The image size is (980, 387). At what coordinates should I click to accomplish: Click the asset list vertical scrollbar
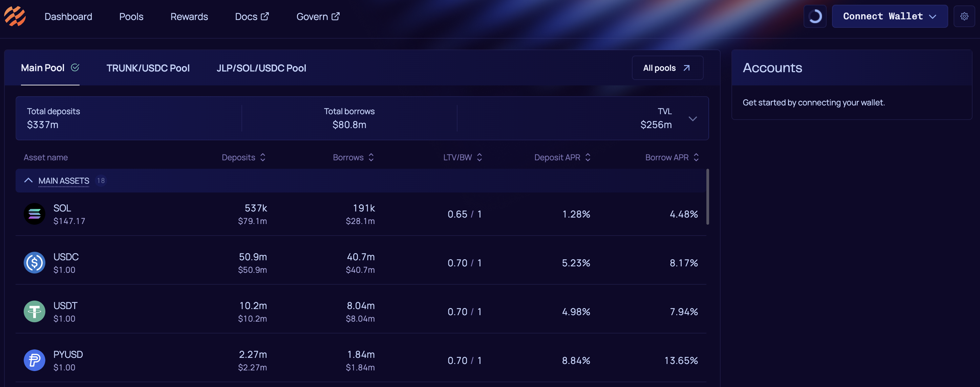coord(707,197)
